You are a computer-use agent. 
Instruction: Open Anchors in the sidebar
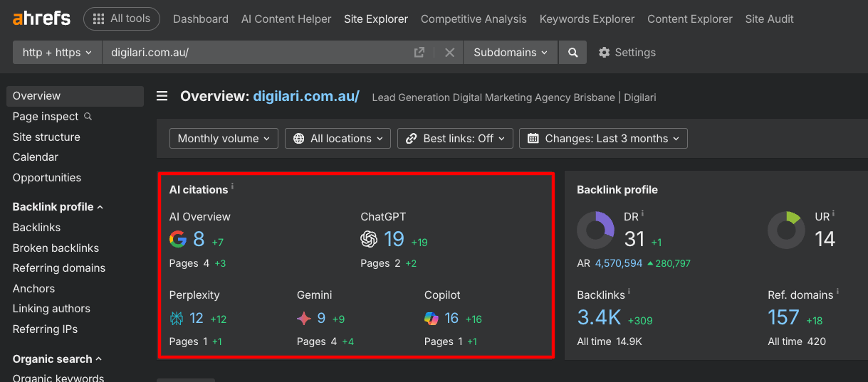click(33, 288)
